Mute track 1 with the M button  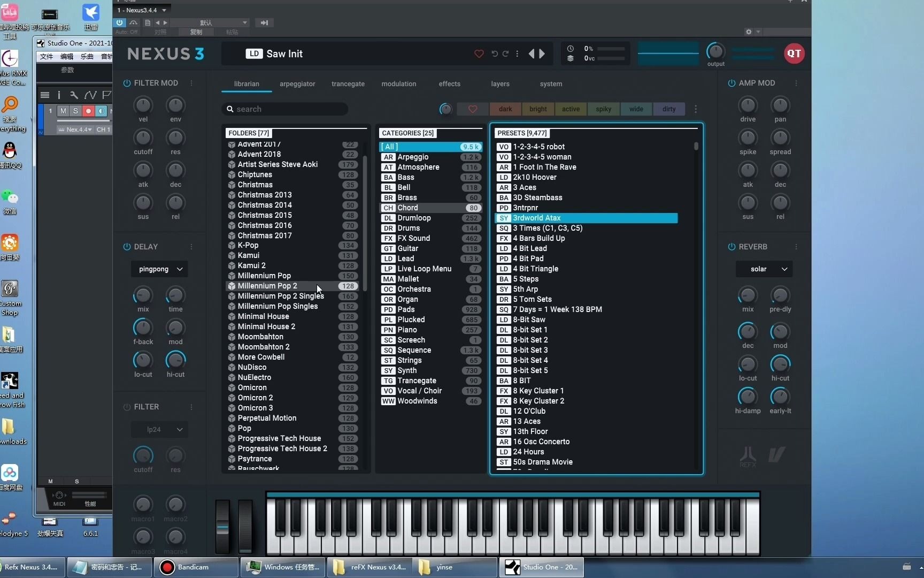(x=64, y=111)
